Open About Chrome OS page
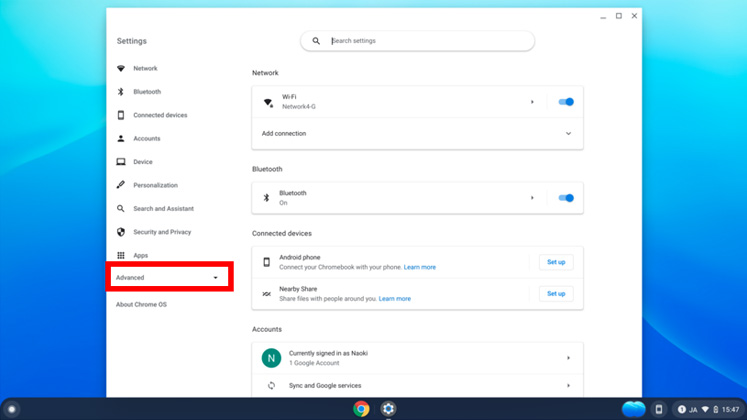 (x=141, y=305)
